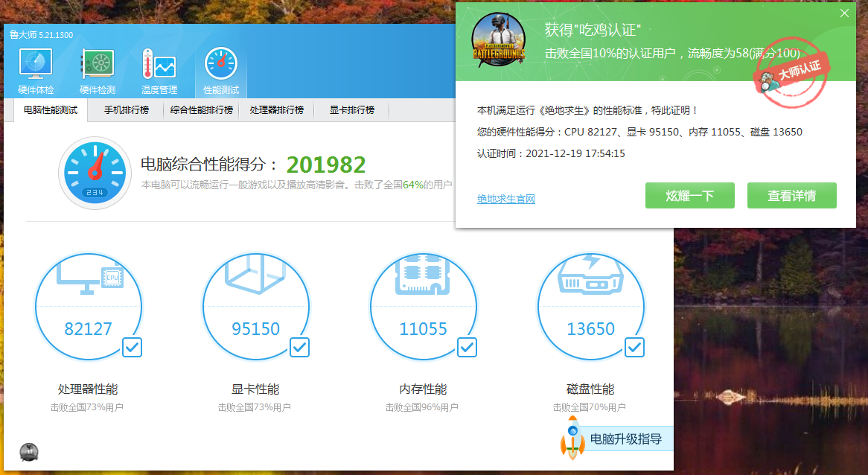Click the disk score 13650
This screenshot has height=475, width=868.
click(x=590, y=329)
